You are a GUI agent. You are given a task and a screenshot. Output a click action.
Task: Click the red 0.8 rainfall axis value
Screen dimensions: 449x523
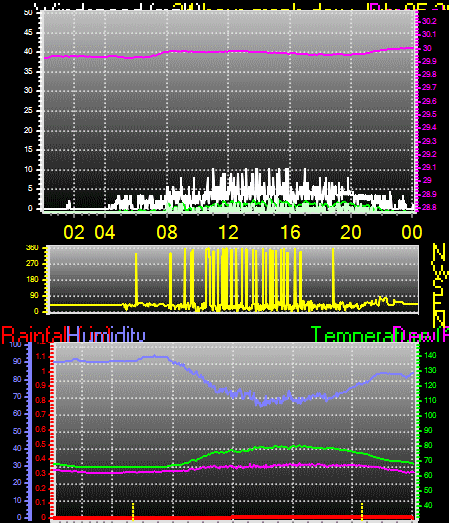tap(40, 400)
